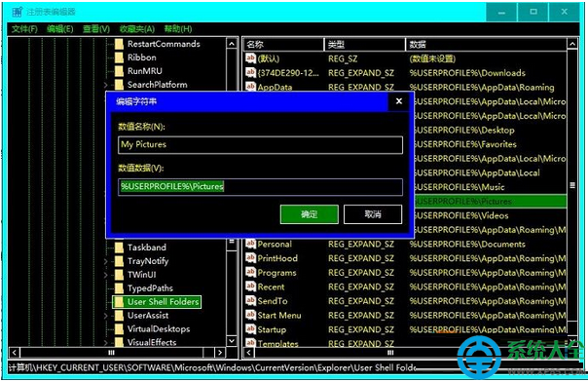Click the 数值数据 input field
Screen dimensions: 588x382
(x=260, y=187)
